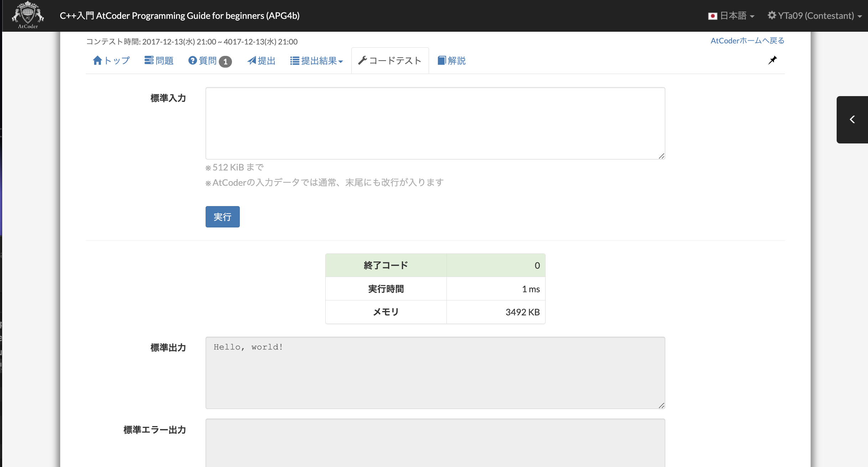Click the コンテスト時間 text
Screen dimensions: 868x467
(192, 42)
